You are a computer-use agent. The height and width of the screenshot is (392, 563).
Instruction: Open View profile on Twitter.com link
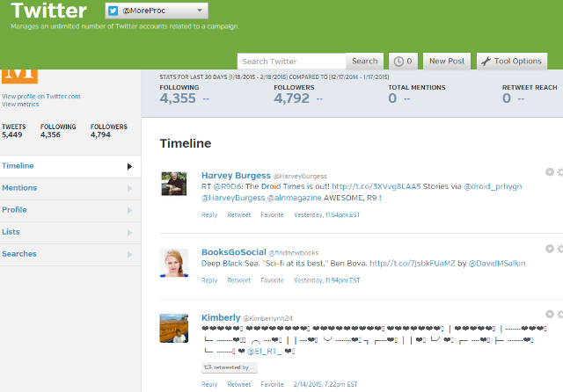(41, 97)
